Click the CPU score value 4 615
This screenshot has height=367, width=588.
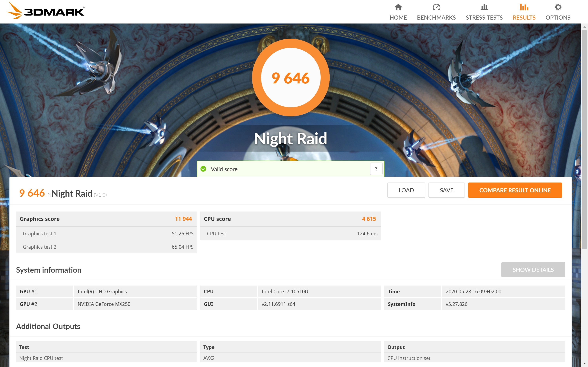point(369,219)
